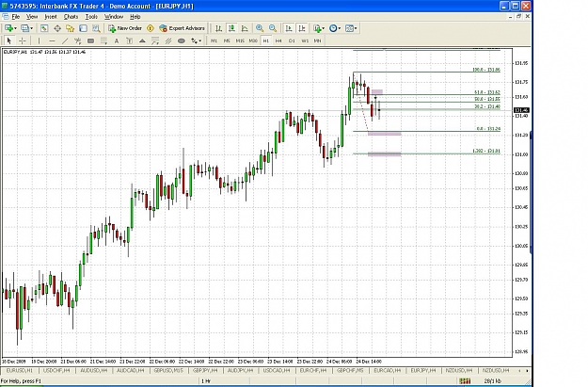Screen dimensions: 588x387
Task: Select the horizontal line tool
Action: pyautogui.click(x=52, y=40)
